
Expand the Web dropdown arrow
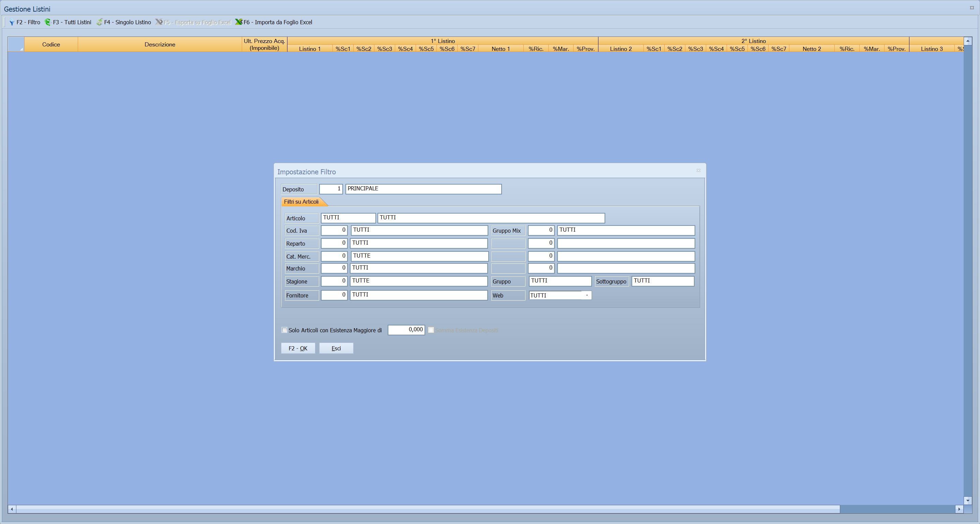click(586, 295)
